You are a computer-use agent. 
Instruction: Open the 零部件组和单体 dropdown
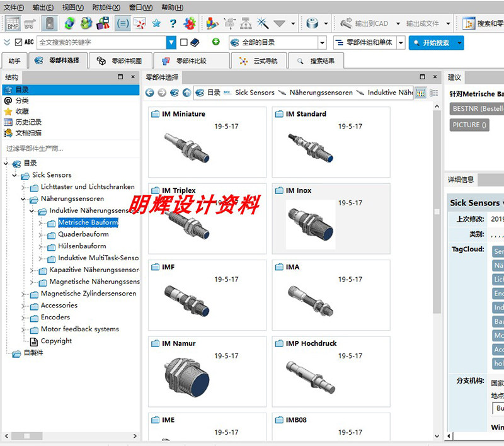click(401, 42)
